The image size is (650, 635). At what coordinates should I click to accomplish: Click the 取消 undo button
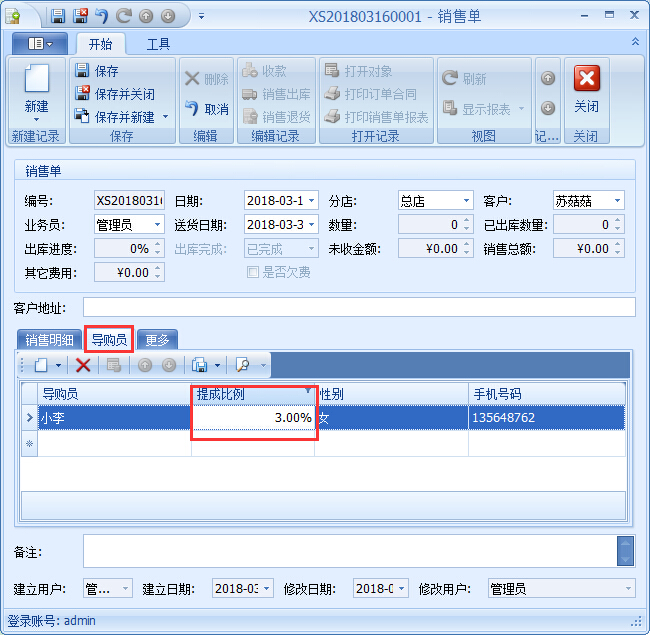pyautogui.click(x=207, y=109)
